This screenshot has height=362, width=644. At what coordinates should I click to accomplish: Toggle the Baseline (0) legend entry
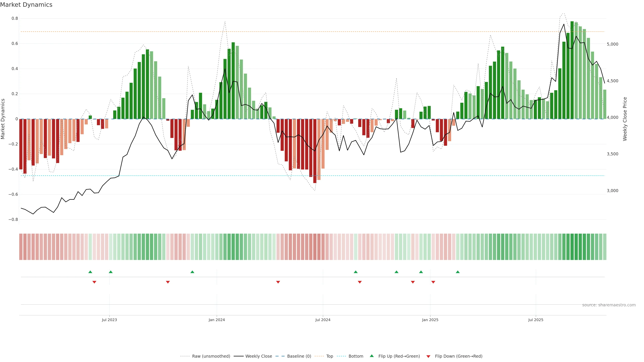299,356
